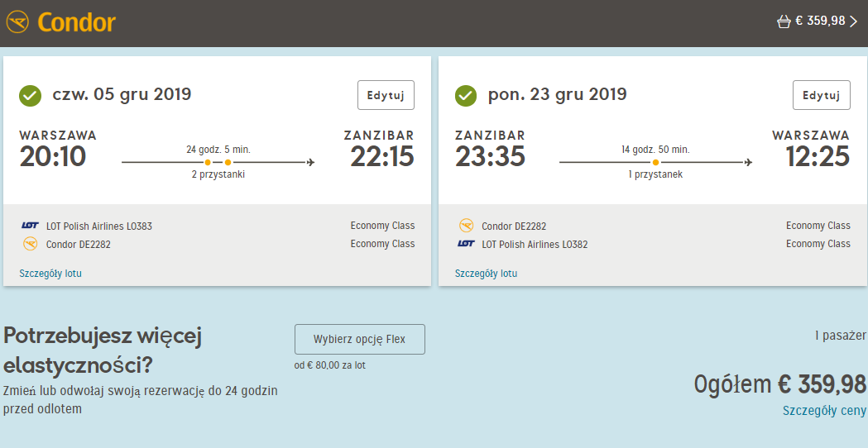Click stopover dot on return route line
The image size is (868, 448).
(655, 163)
